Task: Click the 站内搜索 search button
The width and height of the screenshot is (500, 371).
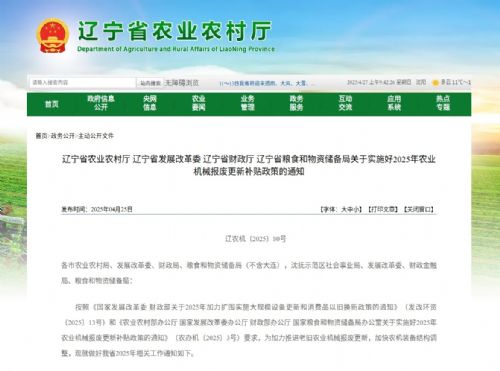Action: click(x=150, y=83)
